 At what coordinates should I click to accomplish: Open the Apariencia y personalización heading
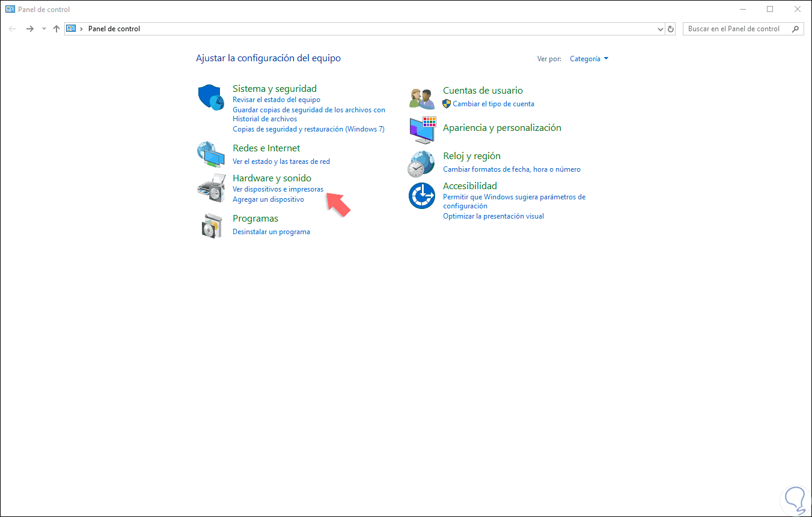pos(502,128)
